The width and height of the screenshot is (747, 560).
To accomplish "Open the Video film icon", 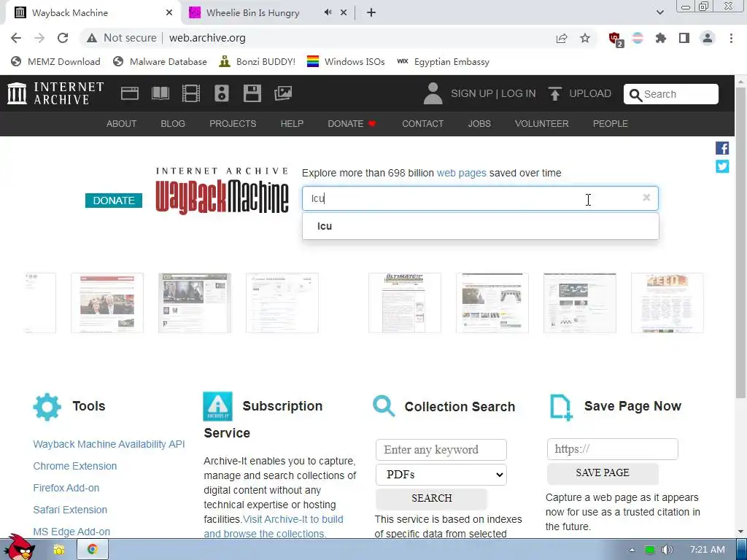I will tap(191, 93).
